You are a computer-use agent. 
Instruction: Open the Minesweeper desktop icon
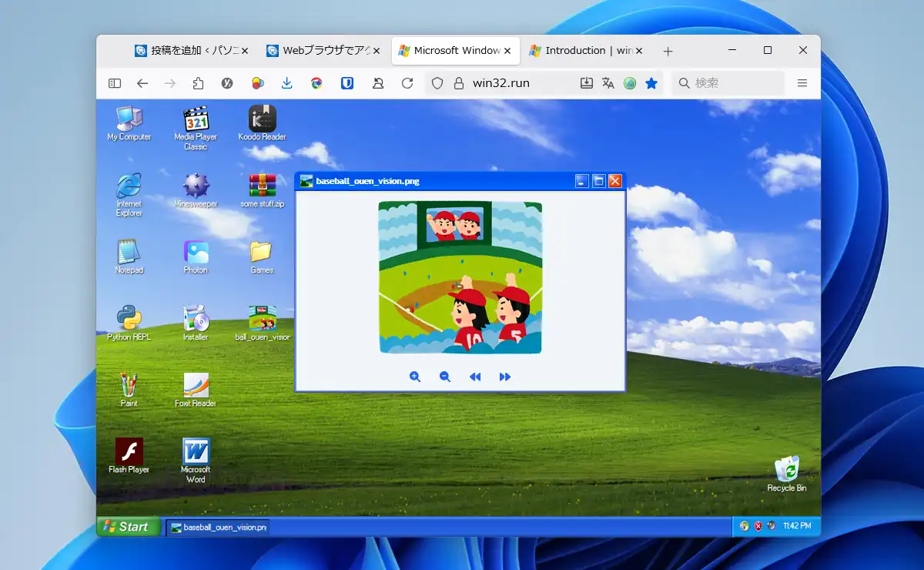click(x=196, y=187)
